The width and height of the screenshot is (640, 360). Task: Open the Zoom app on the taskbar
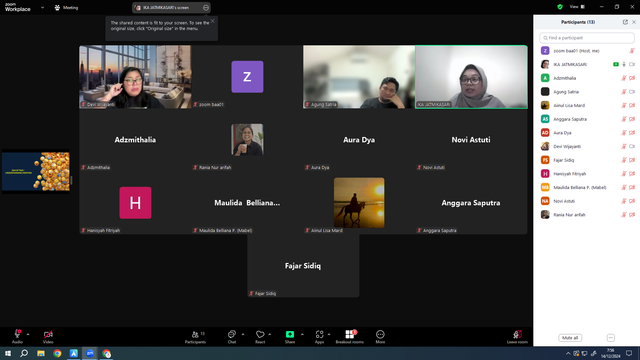(x=90, y=353)
